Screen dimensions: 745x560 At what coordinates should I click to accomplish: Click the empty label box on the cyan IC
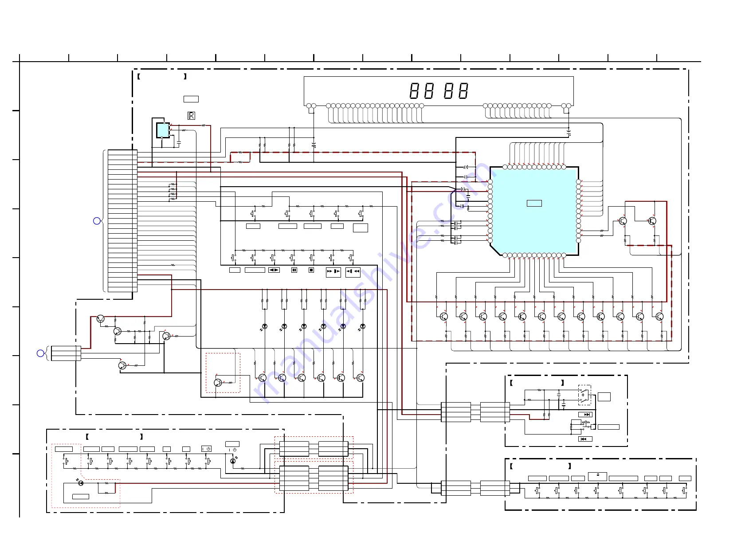click(534, 203)
